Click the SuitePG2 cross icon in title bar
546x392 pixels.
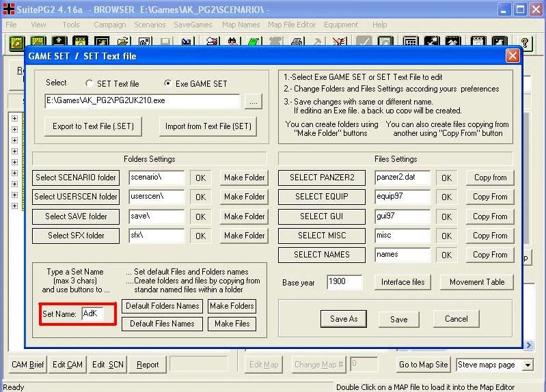pyautogui.click(x=8, y=9)
